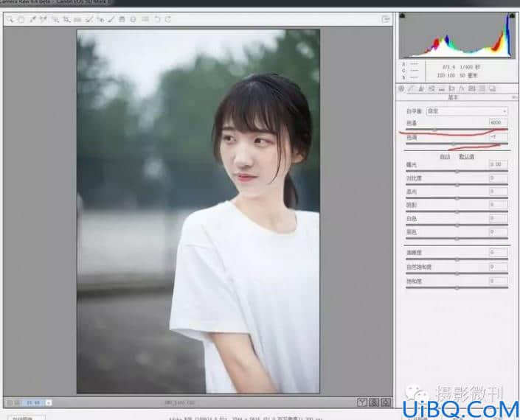
Task: Select the Color Sampler tool
Action: 44,20
